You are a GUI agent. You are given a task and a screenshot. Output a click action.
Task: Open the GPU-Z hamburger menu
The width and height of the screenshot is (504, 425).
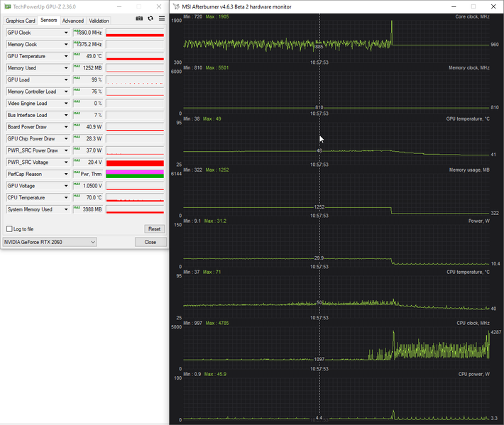162,18
